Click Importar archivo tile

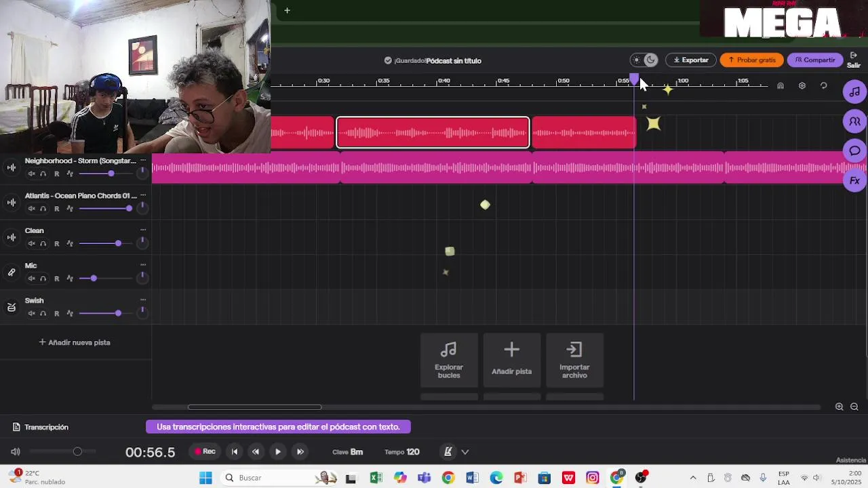click(574, 360)
